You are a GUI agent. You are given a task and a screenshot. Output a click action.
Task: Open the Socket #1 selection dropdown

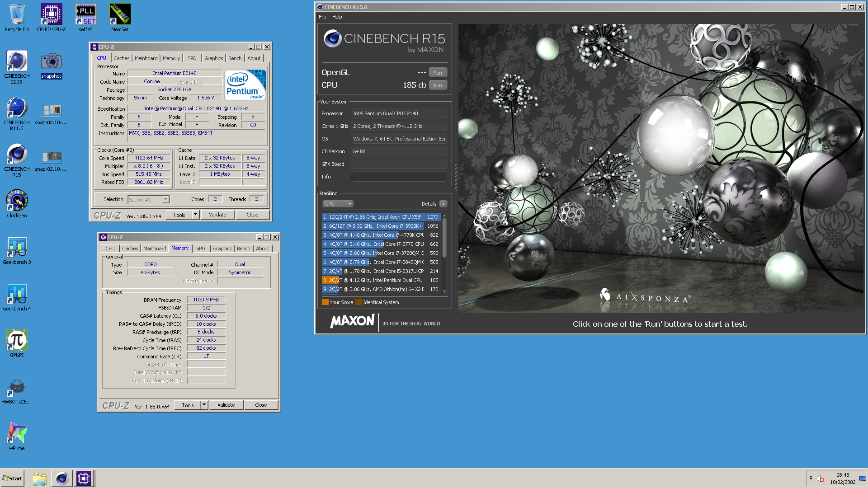pos(149,199)
